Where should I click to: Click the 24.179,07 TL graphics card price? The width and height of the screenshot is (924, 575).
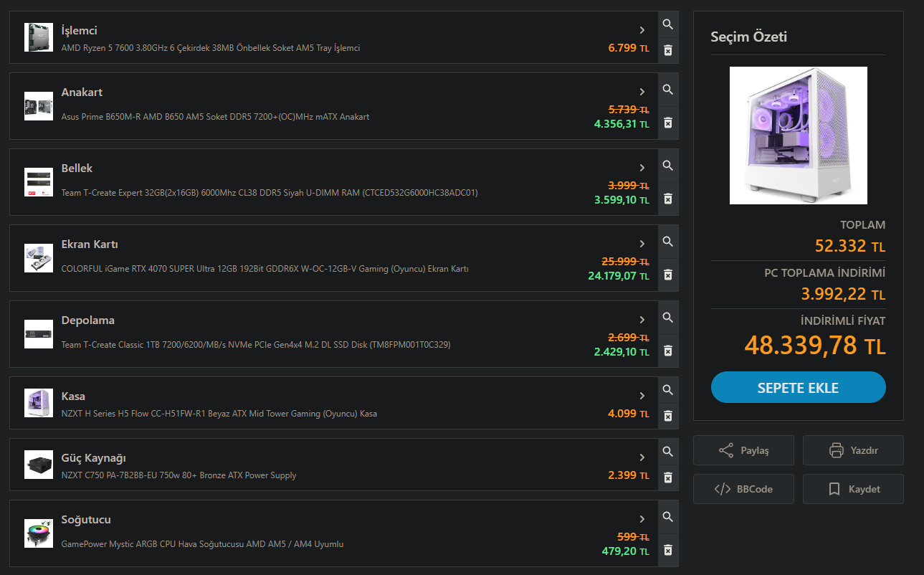[619, 275]
